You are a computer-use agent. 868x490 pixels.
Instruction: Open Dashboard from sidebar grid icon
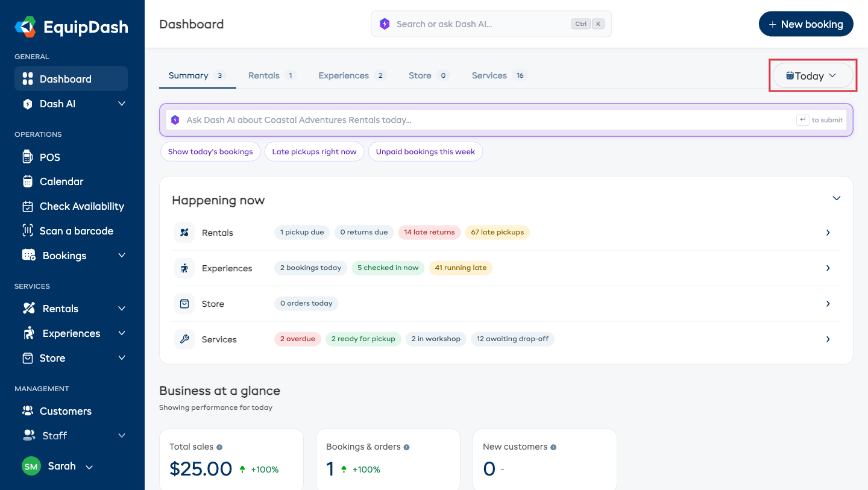27,79
